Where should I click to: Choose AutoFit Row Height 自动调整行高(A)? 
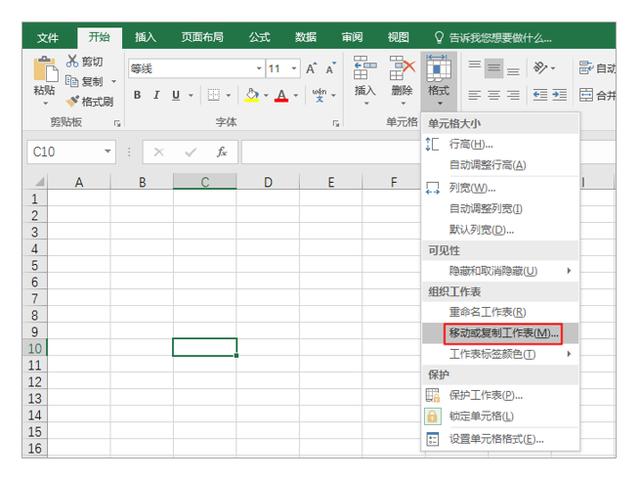(x=500, y=165)
